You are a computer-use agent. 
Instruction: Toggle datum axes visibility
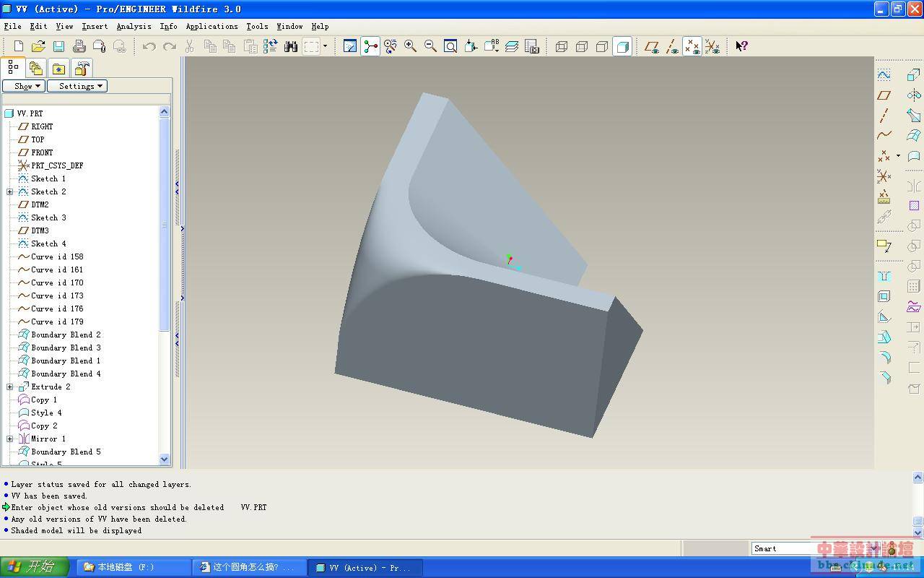tap(672, 46)
